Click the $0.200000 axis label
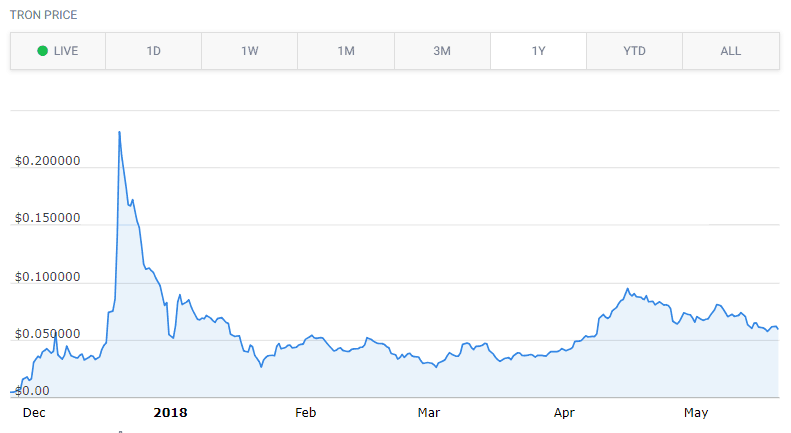 47,160
